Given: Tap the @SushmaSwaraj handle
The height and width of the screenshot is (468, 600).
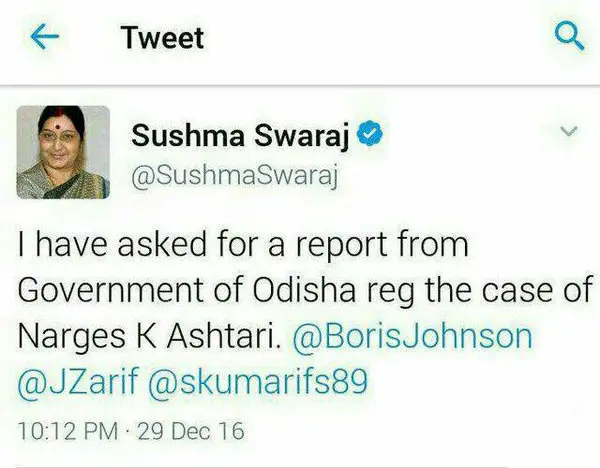Looking at the screenshot, I should pyautogui.click(x=235, y=176).
